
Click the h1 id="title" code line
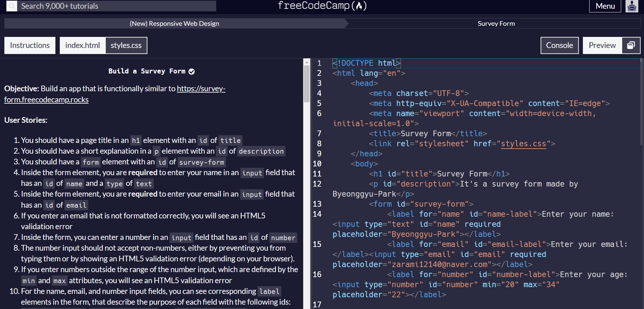tap(439, 174)
